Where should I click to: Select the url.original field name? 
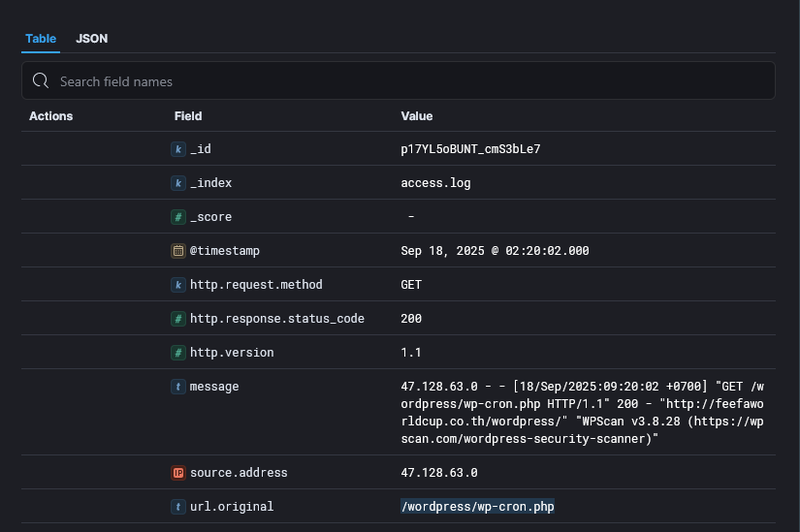(232, 506)
